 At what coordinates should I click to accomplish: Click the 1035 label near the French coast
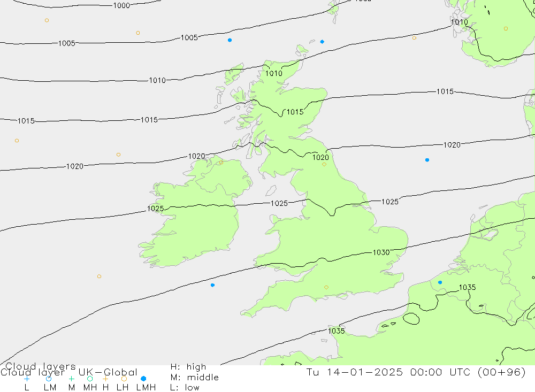pos(336,331)
